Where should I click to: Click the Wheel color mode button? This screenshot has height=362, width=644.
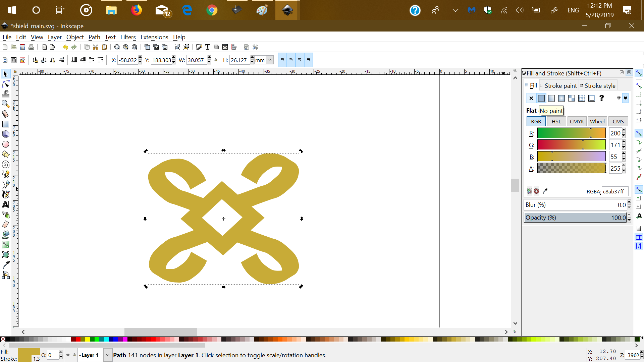pyautogui.click(x=597, y=121)
